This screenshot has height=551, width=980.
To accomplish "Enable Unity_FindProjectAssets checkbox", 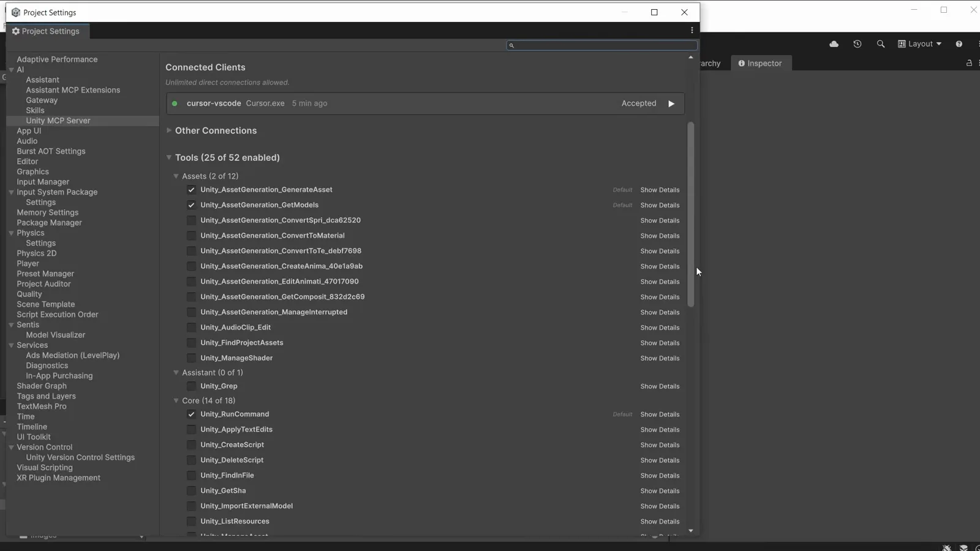I will (x=191, y=343).
